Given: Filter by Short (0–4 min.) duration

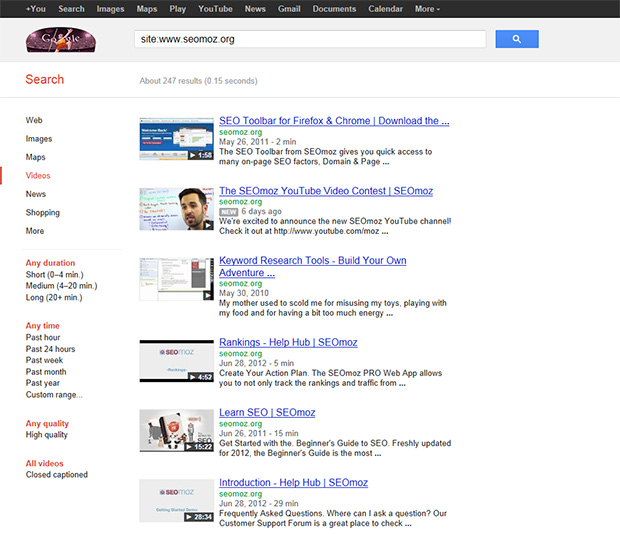Looking at the screenshot, I should click(x=62, y=274).
